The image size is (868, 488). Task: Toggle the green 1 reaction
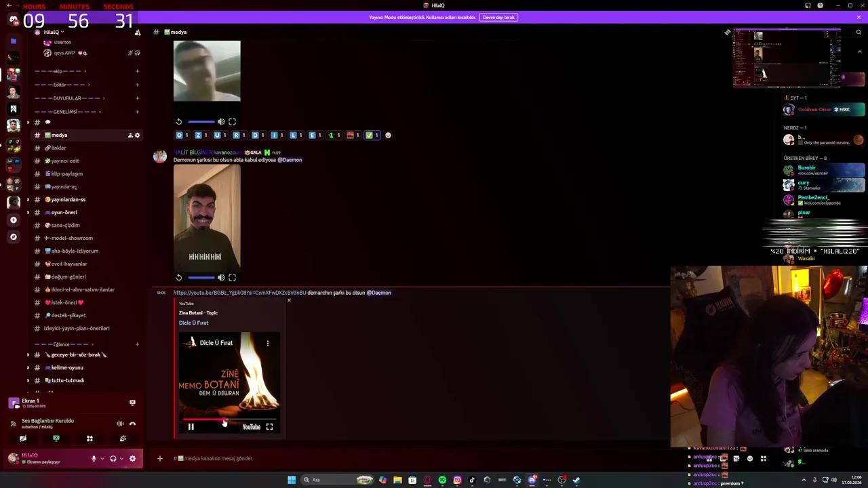[334, 135]
